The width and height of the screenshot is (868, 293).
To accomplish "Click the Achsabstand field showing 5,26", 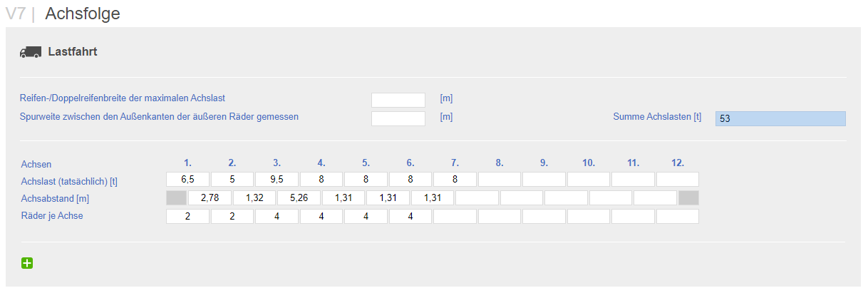I will [299, 197].
